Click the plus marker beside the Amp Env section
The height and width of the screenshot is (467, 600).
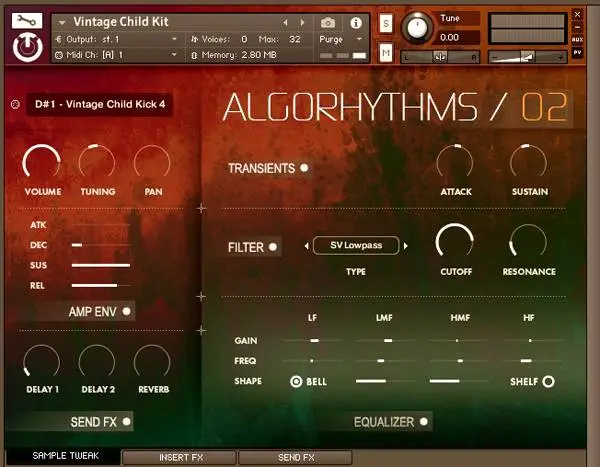click(201, 330)
